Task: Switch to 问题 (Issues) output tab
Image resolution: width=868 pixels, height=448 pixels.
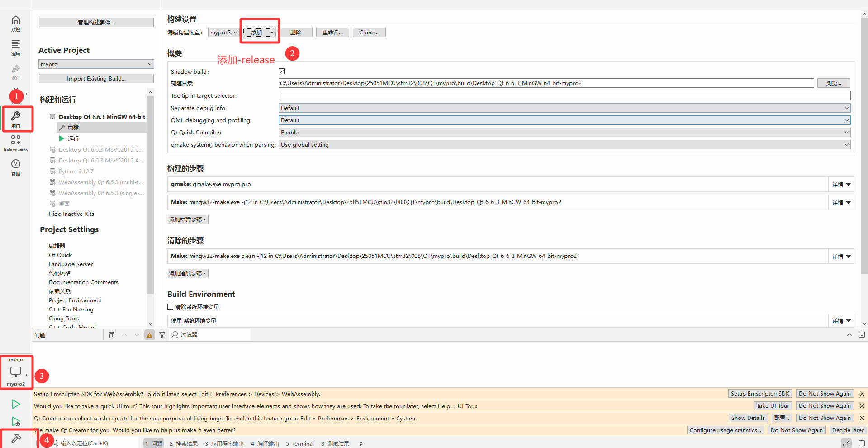Action: pos(154,443)
